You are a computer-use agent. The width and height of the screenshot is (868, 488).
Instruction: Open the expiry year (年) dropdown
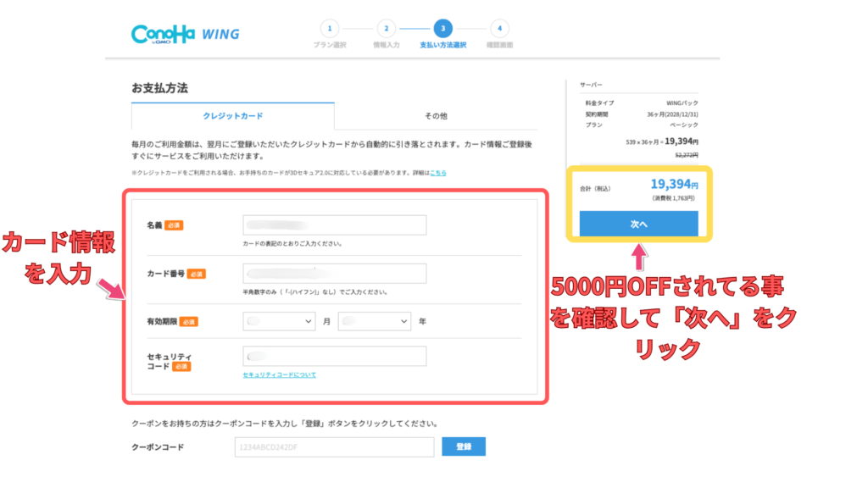[x=375, y=322]
